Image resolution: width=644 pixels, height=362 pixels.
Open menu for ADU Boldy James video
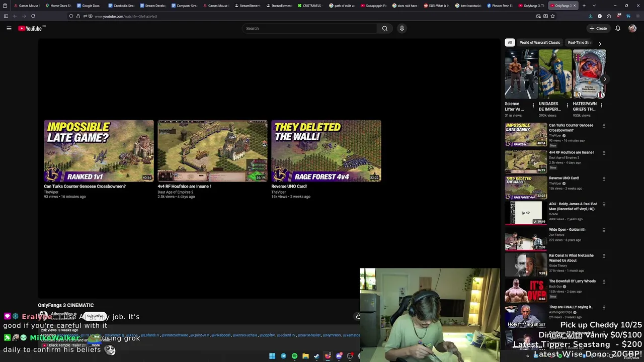[x=604, y=205]
